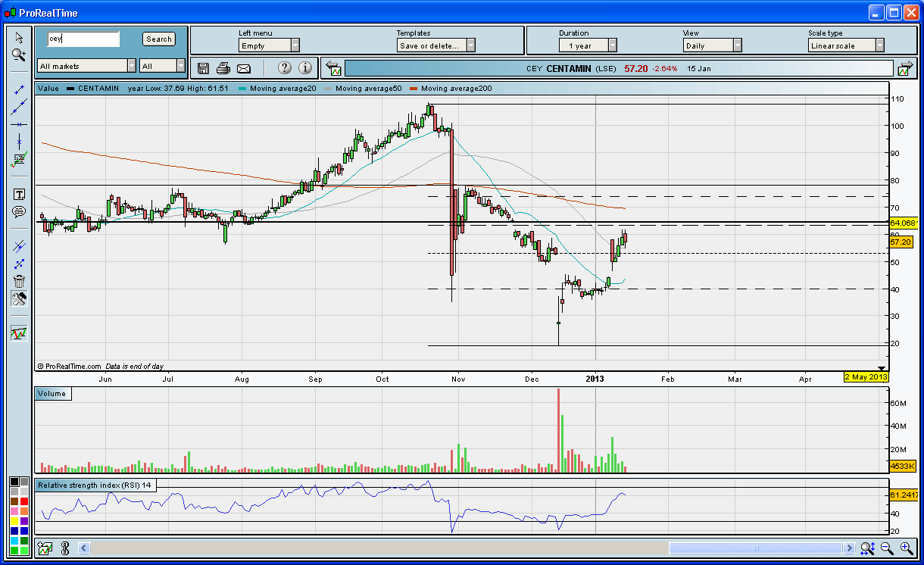Toggle the chain link icon
The height and width of the screenshot is (565, 924).
tap(64, 548)
